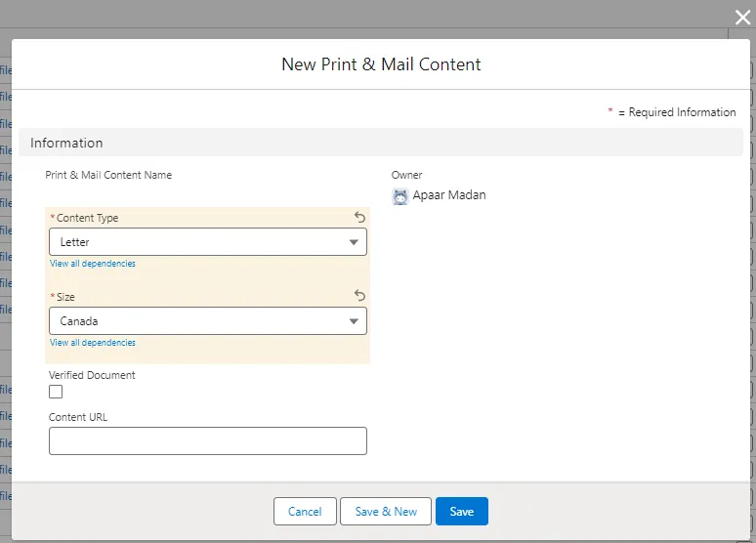View all dependencies for Size
This screenshot has height=543, width=756.
tap(93, 343)
